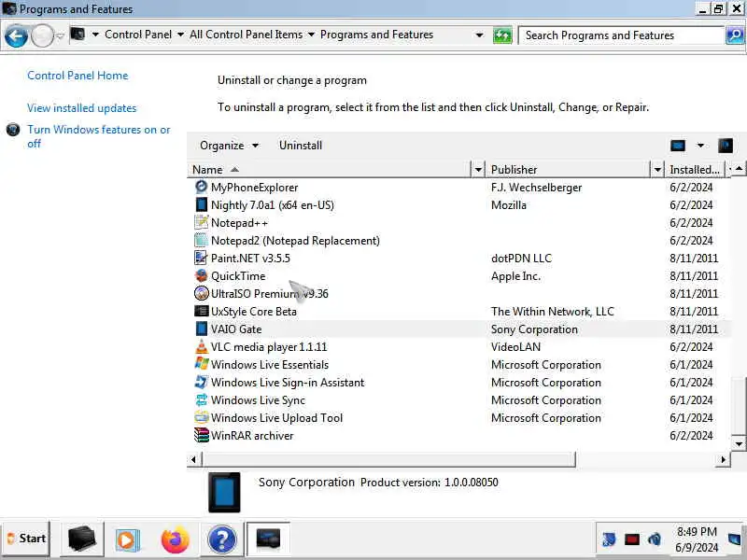Refresh the Programs and Features list
This screenshot has height=560, width=747.
[501, 35]
